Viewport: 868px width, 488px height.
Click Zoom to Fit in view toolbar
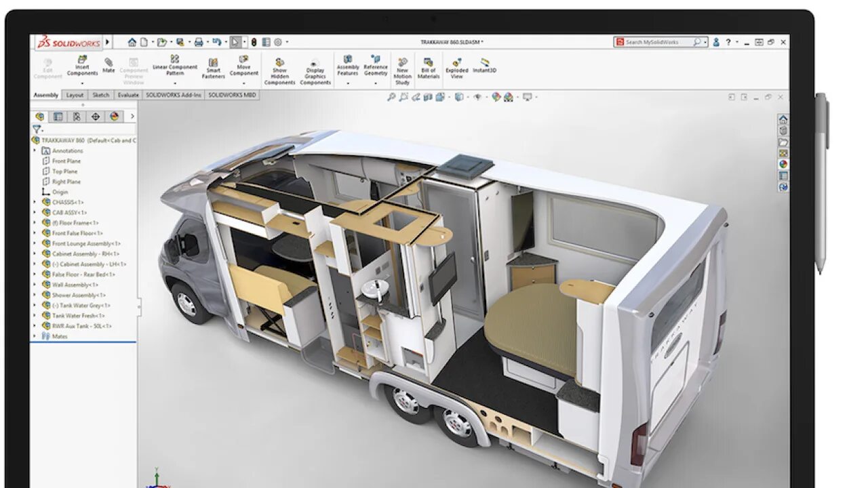click(x=391, y=98)
